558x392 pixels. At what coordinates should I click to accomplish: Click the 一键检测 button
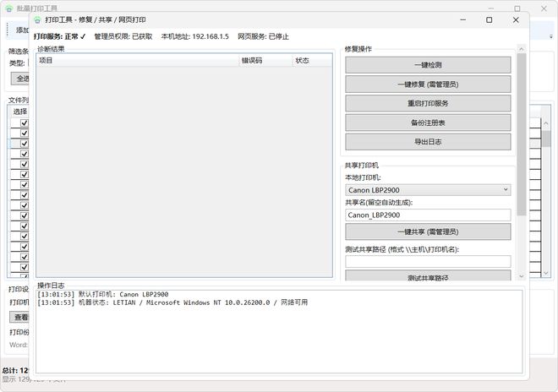428,65
